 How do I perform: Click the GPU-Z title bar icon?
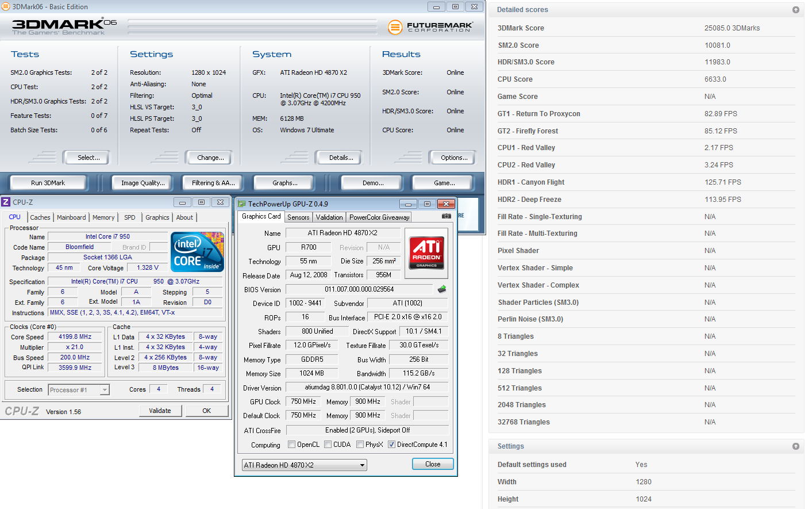point(242,204)
